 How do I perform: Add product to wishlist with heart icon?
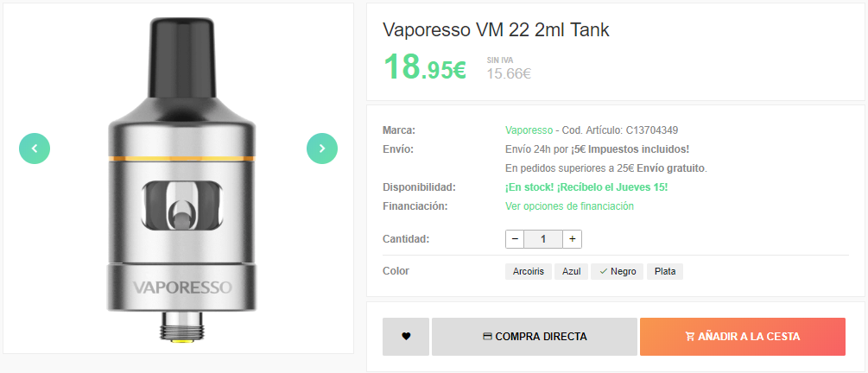(406, 337)
